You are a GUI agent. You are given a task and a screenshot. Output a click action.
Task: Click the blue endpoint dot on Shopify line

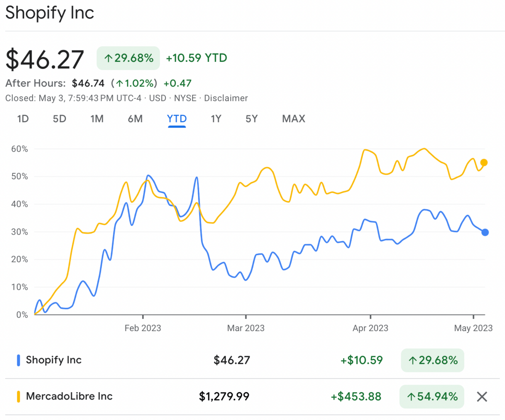(x=485, y=232)
